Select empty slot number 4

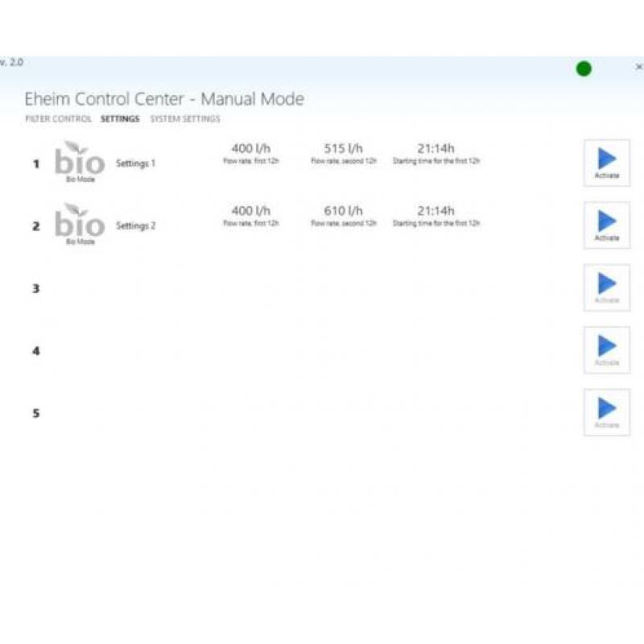click(x=36, y=351)
